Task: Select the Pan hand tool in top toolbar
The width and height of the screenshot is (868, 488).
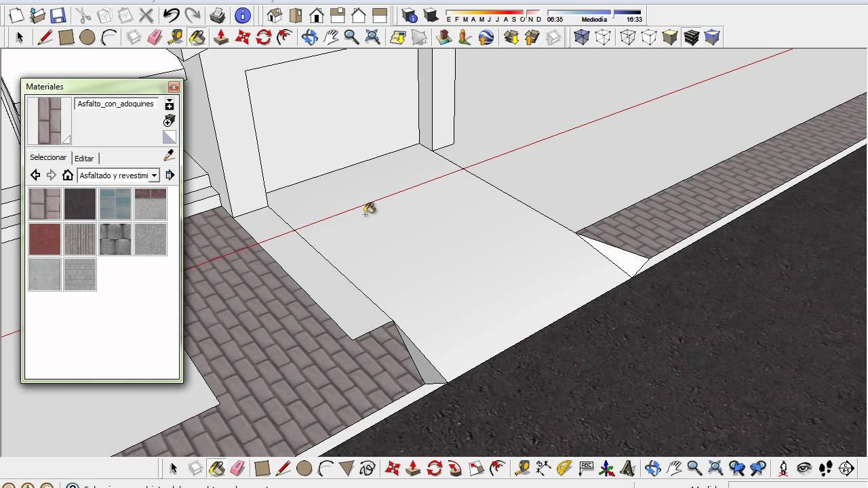Action: click(x=330, y=37)
